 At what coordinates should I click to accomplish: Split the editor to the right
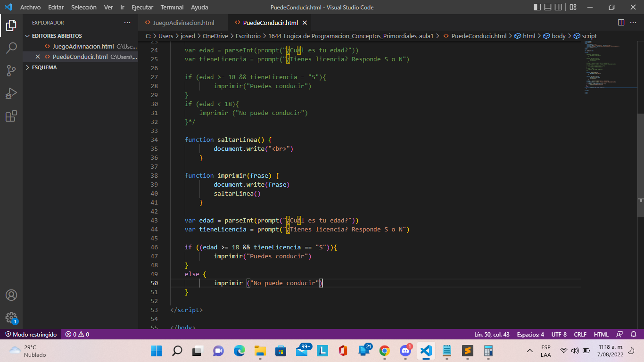tap(621, 23)
